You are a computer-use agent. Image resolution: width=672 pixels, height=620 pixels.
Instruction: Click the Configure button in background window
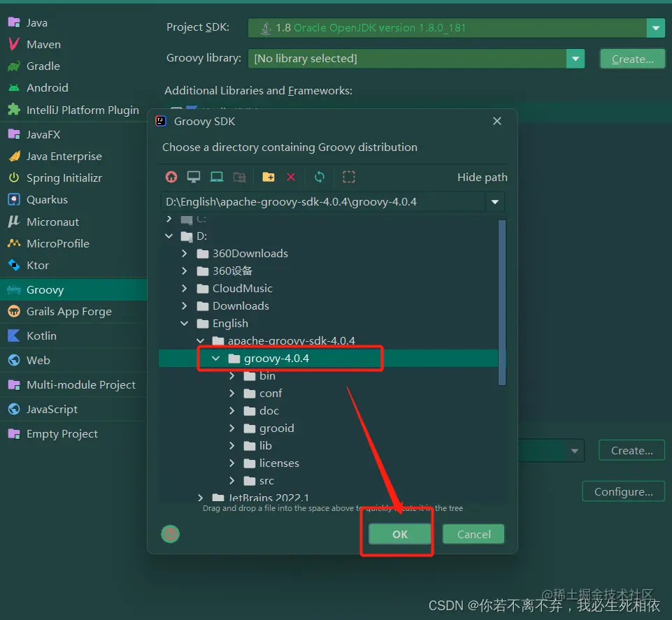[624, 492]
